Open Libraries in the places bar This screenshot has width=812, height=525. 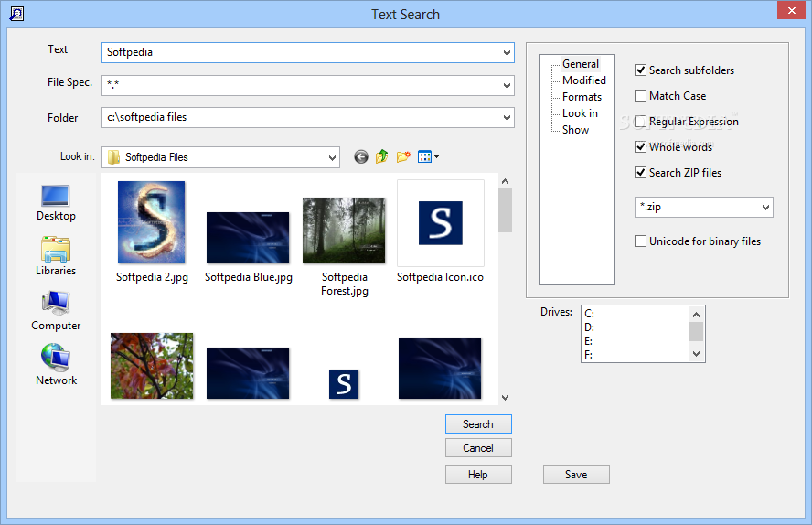(56, 256)
